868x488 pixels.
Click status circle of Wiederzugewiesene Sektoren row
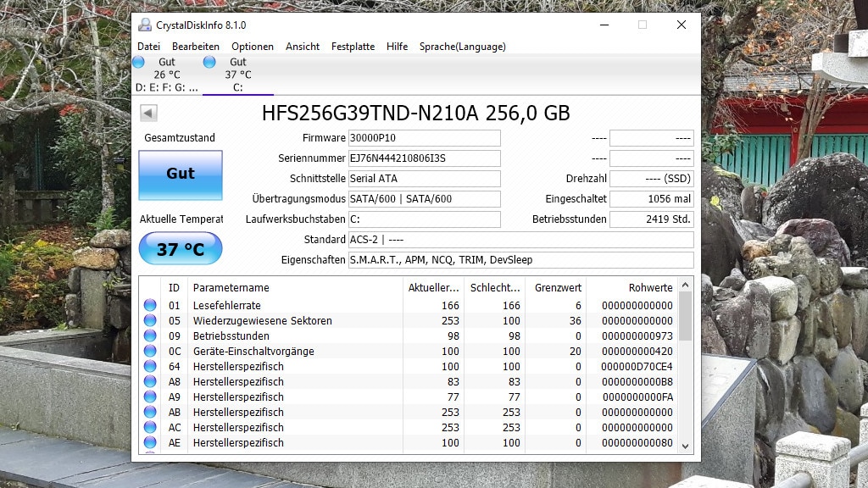pyautogui.click(x=150, y=320)
